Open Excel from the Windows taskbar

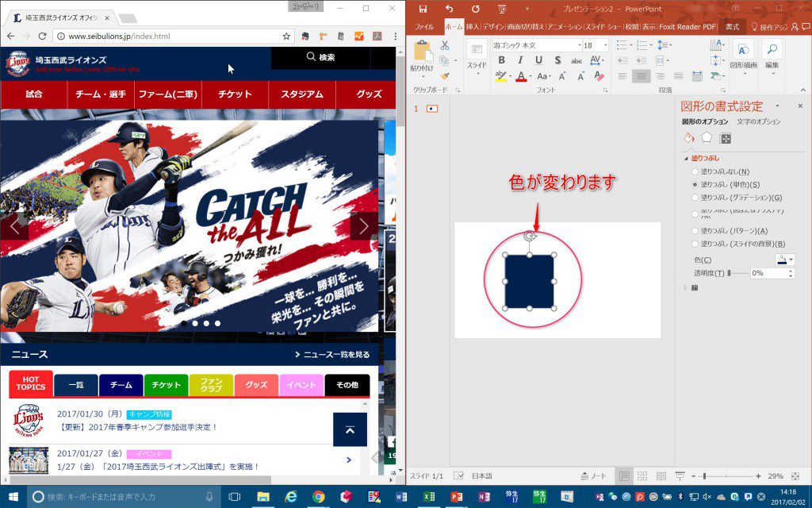pos(429,497)
